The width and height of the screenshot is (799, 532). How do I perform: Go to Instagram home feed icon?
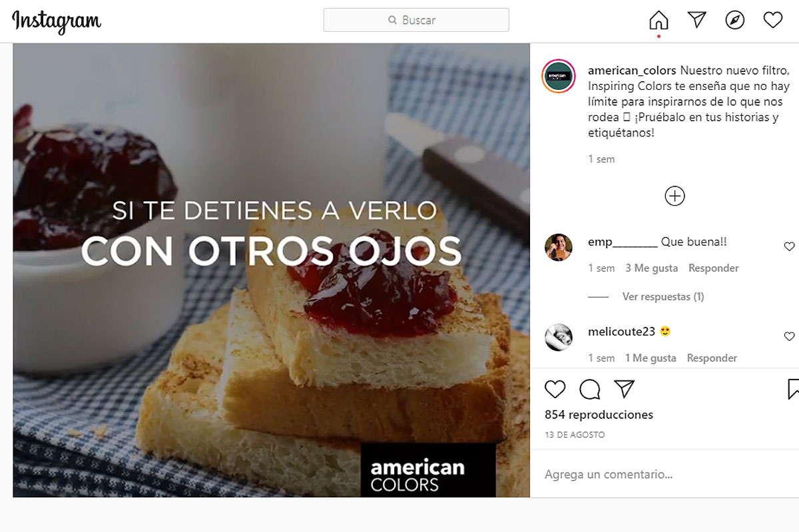click(x=659, y=20)
